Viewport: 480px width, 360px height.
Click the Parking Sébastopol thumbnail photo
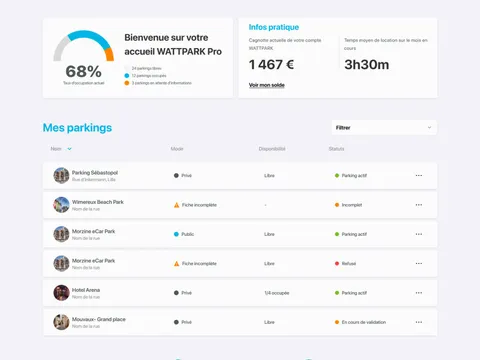pyautogui.click(x=61, y=175)
